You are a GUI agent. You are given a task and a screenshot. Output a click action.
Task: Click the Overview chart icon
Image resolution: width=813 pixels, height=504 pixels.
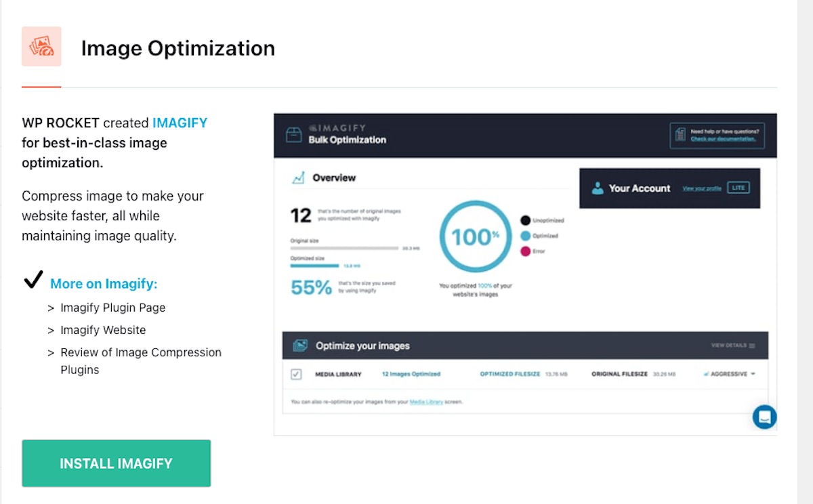click(298, 178)
